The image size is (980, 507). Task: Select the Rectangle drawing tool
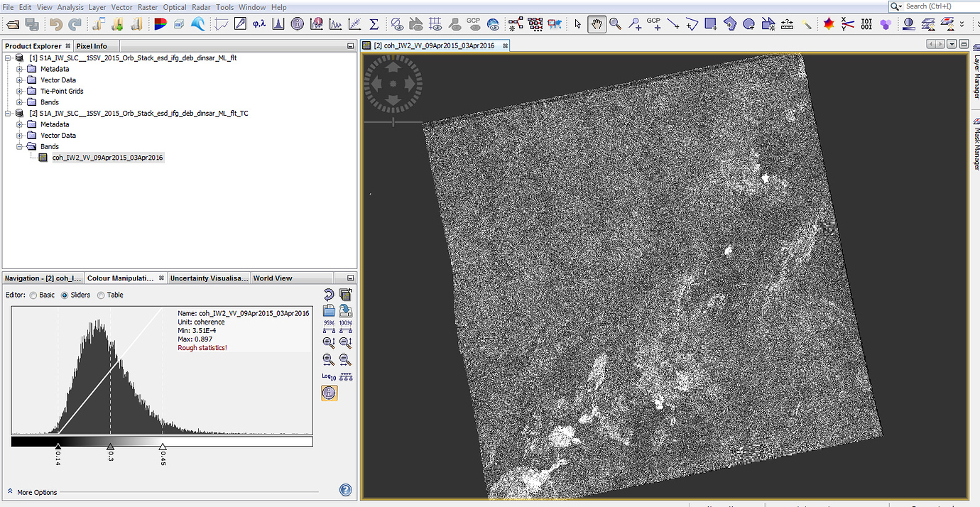pos(710,24)
